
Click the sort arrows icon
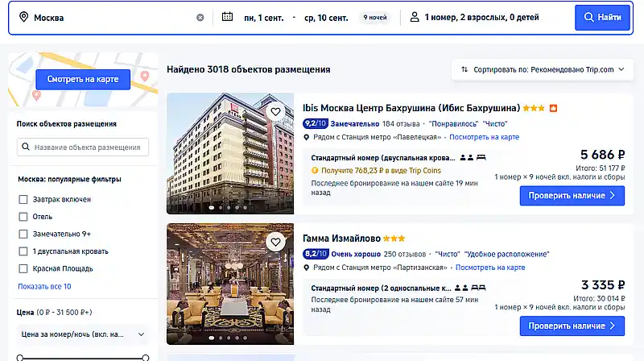point(464,69)
